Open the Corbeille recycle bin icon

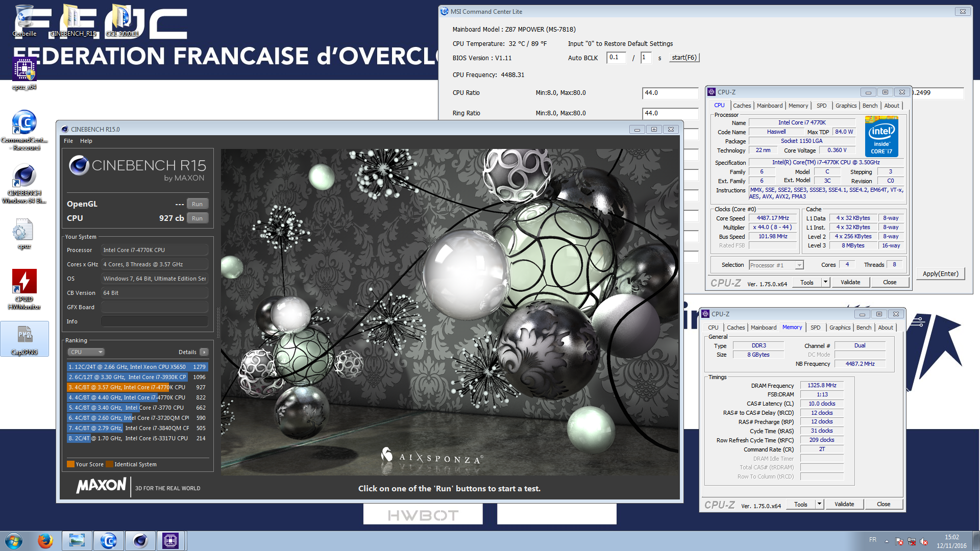(24, 20)
